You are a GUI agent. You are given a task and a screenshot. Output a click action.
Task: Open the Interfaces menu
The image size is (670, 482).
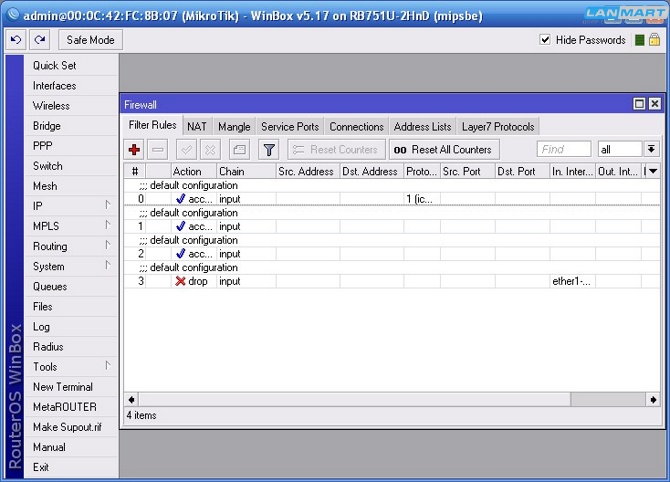[71, 85]
